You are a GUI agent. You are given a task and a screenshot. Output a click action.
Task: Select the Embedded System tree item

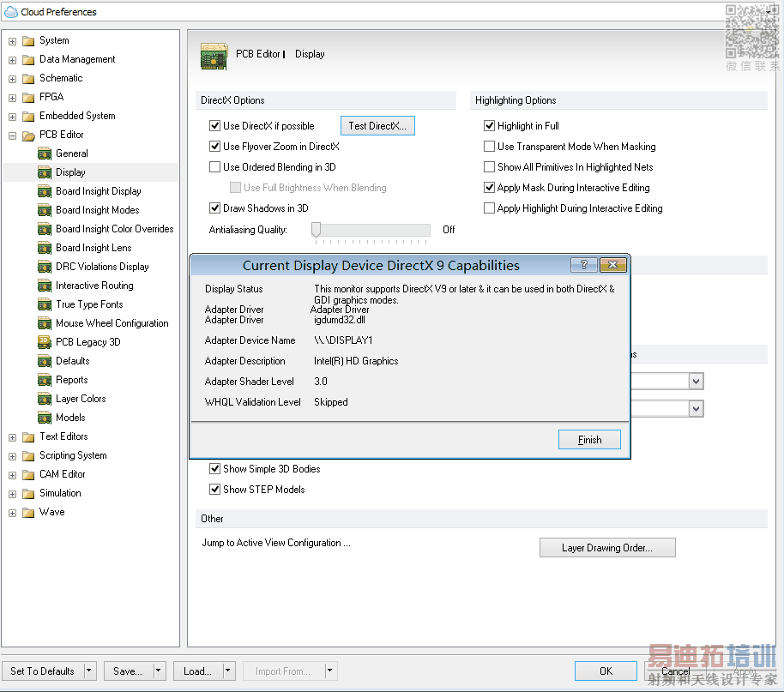click(x=77, y=116)
